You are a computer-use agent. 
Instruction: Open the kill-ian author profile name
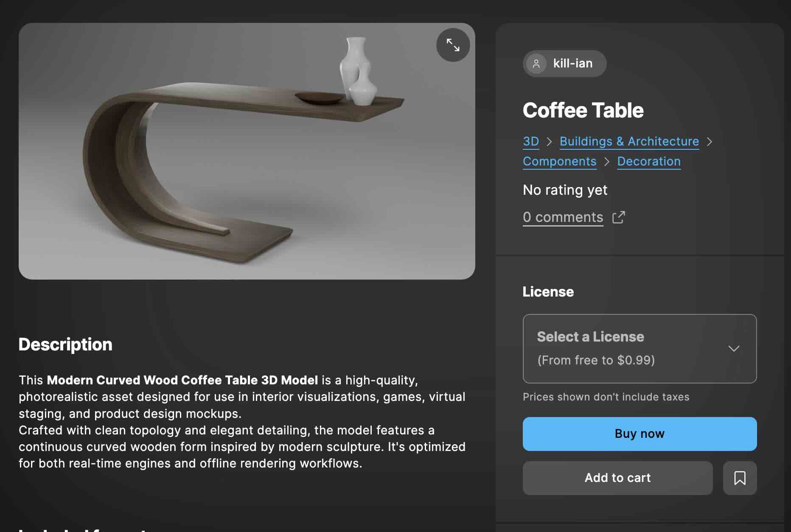(572, 64)
